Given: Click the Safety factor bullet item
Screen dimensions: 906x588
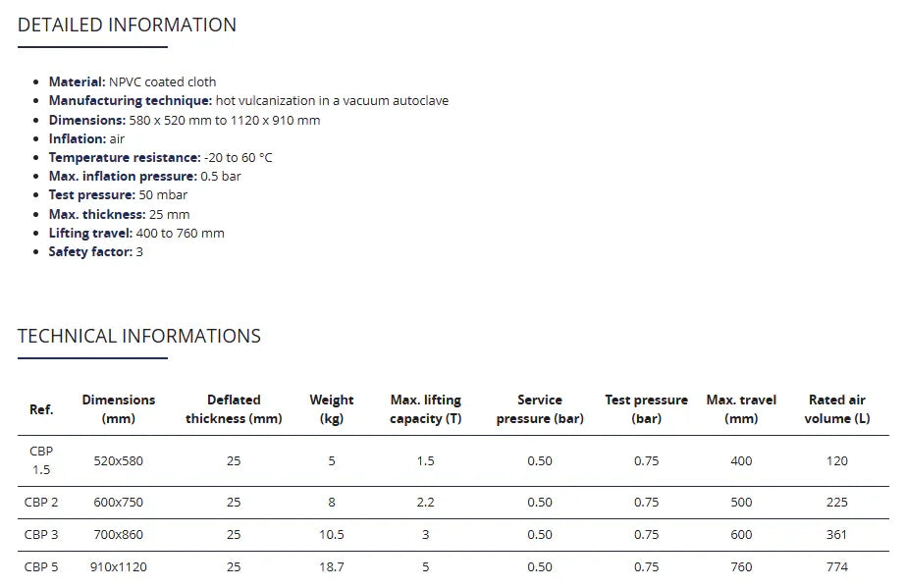Looking at the screenshot, I should (95, 252).
